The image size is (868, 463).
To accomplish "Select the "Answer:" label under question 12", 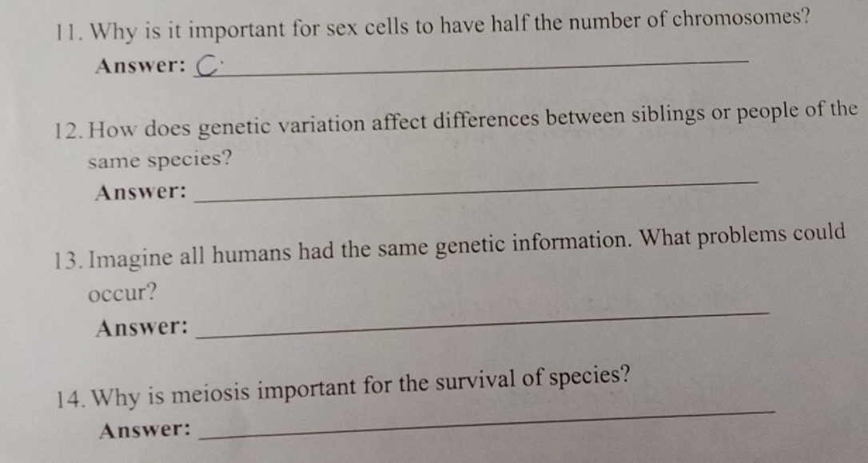I will 141,193.
